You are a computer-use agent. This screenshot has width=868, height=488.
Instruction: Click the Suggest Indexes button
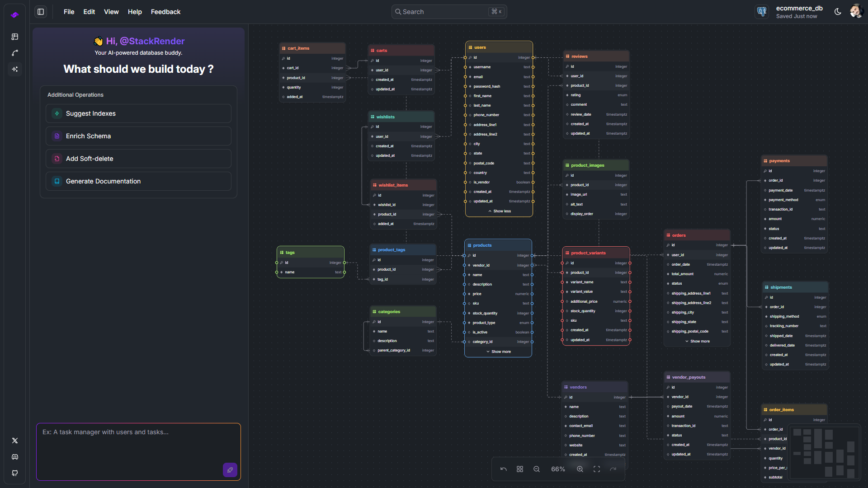(138, 113)
